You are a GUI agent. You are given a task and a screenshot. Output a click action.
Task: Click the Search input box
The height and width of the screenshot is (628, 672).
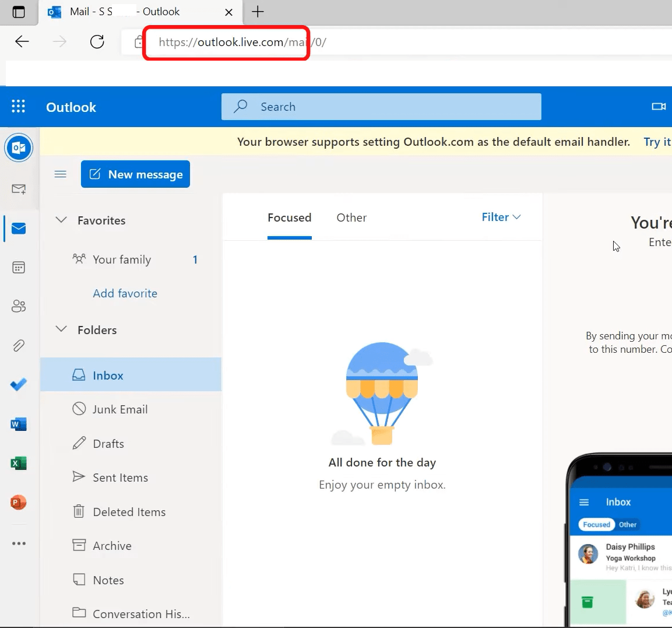[x=381, y=106]
